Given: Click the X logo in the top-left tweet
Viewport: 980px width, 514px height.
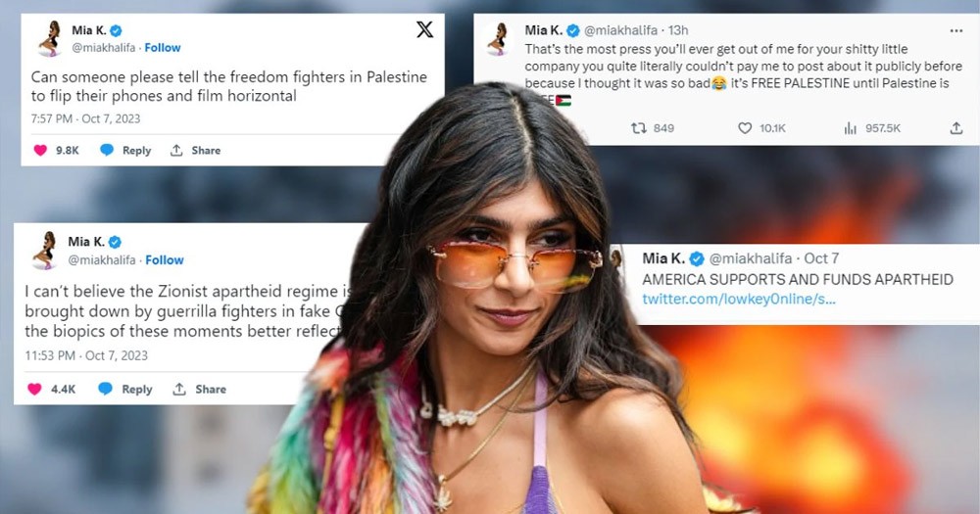Looking at the screenshot, I should (424, 29).
